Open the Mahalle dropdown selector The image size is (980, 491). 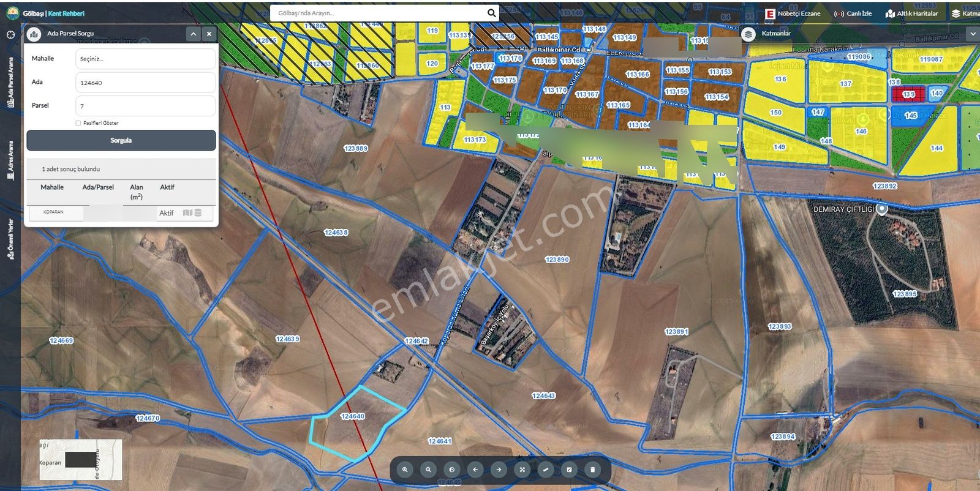[x=146, y=59]
